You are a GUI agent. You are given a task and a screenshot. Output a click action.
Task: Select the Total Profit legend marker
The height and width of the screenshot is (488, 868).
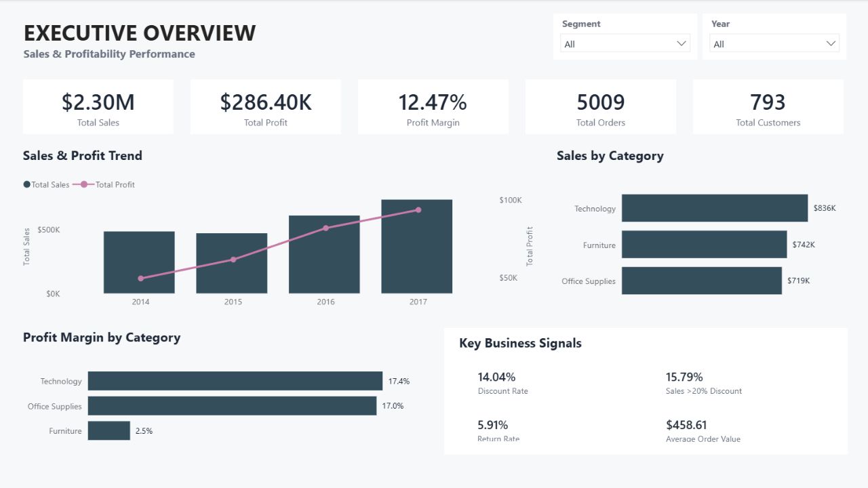click(83, 184)
